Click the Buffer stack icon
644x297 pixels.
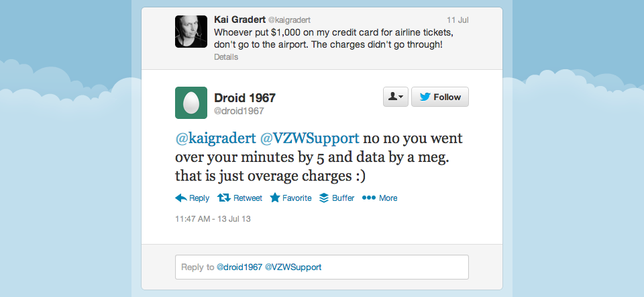tap(324, 198)
